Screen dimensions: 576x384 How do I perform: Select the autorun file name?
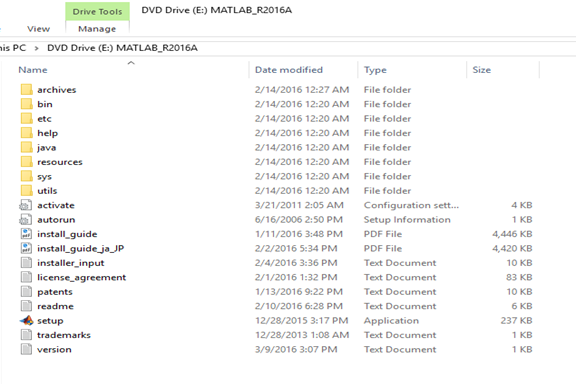coord(56,219)
